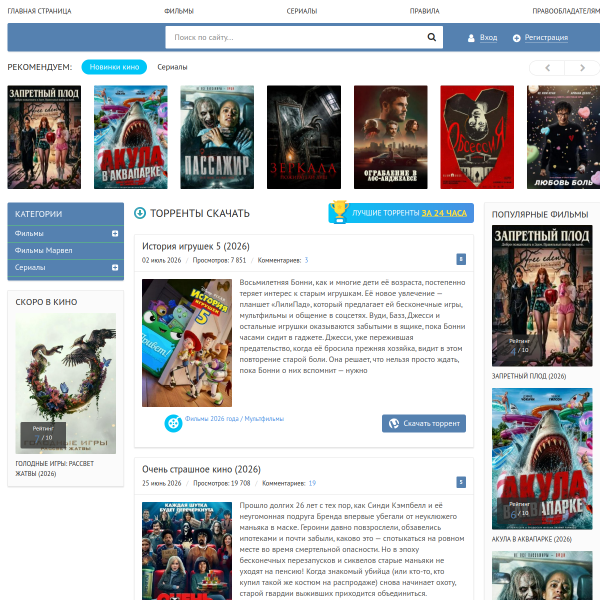This screenshot has height=600, width=600.
Task: Open the Мультфильмы category link
Action: (x=264, y=419)
